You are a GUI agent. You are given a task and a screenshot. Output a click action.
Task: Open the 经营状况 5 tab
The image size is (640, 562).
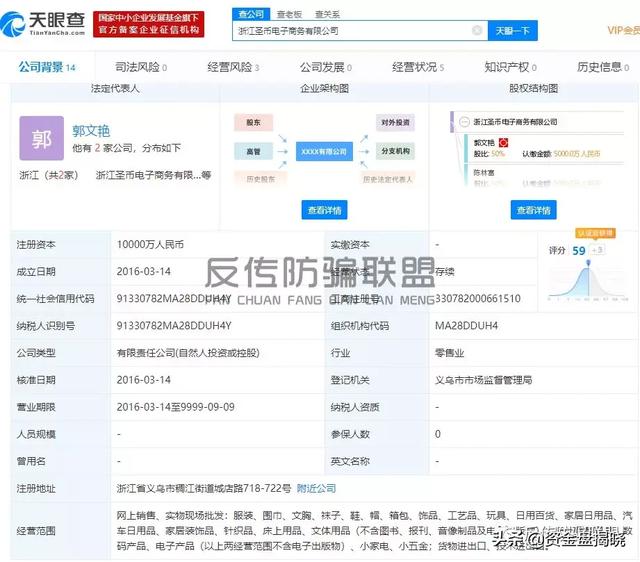pos(418,67)
